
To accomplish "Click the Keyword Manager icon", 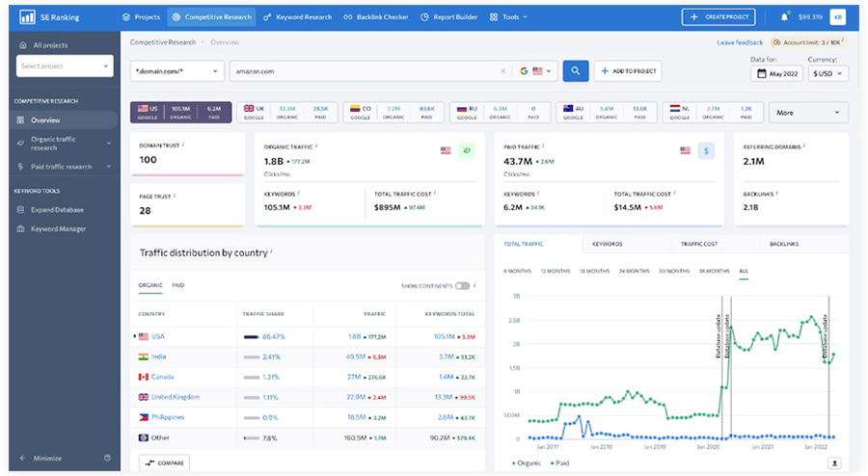I will pos(20,228).
